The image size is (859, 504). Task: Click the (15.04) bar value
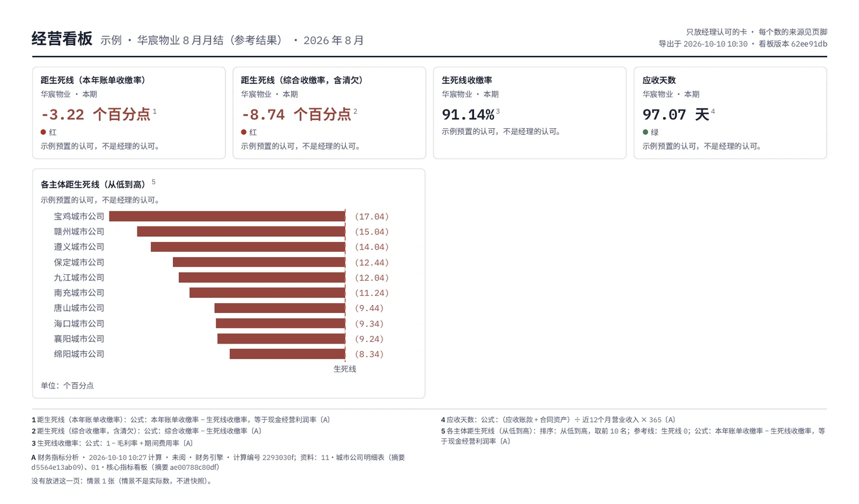372,231
